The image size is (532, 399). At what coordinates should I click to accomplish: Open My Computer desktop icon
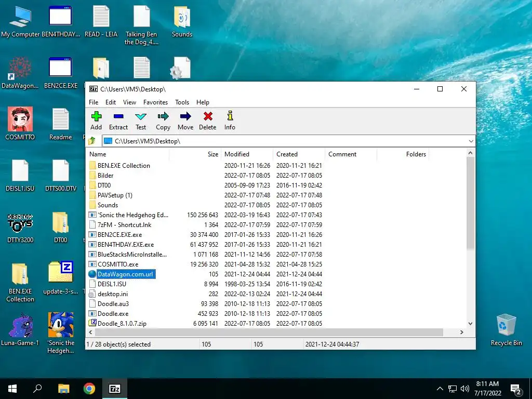pos(20,22)
